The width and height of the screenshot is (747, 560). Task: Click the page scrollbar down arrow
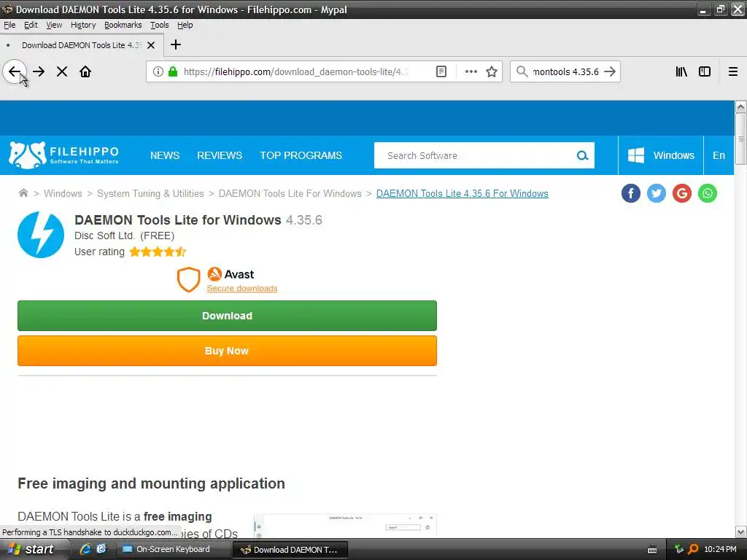pos(740,532)
